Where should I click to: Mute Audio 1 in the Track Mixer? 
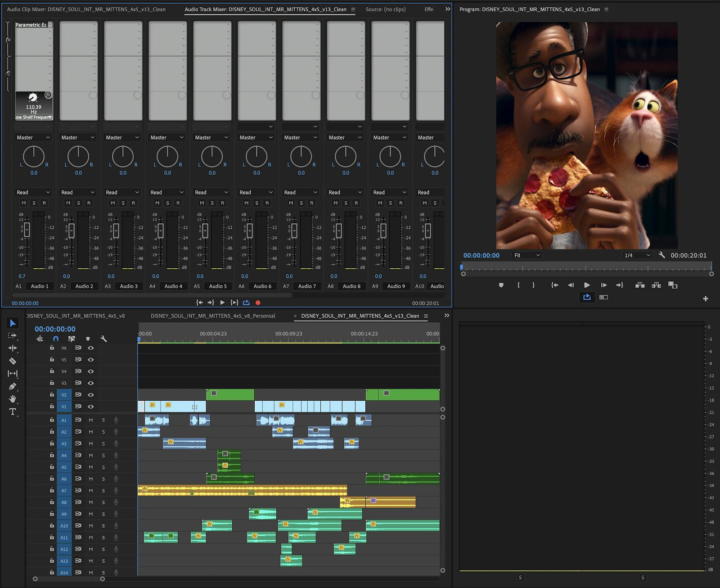coord(24,203)
